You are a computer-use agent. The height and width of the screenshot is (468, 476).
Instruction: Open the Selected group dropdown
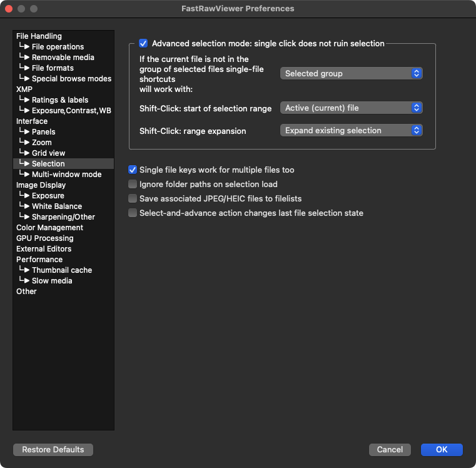(351, 74)
